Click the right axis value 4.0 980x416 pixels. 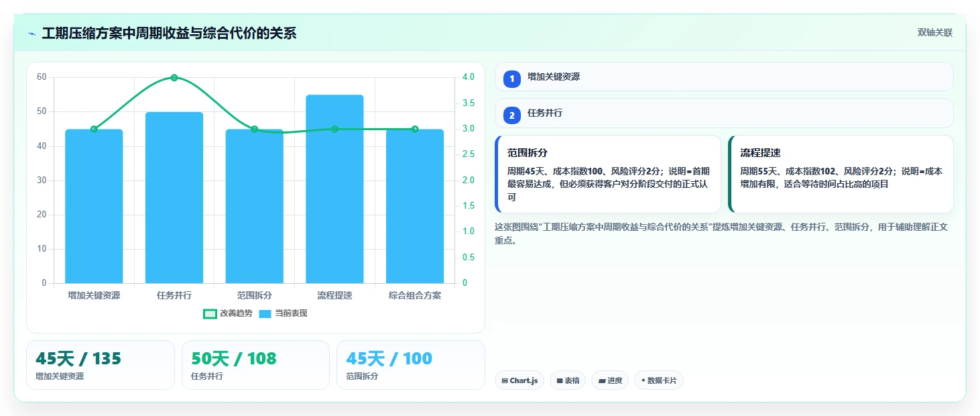click(x=468, y=77)
